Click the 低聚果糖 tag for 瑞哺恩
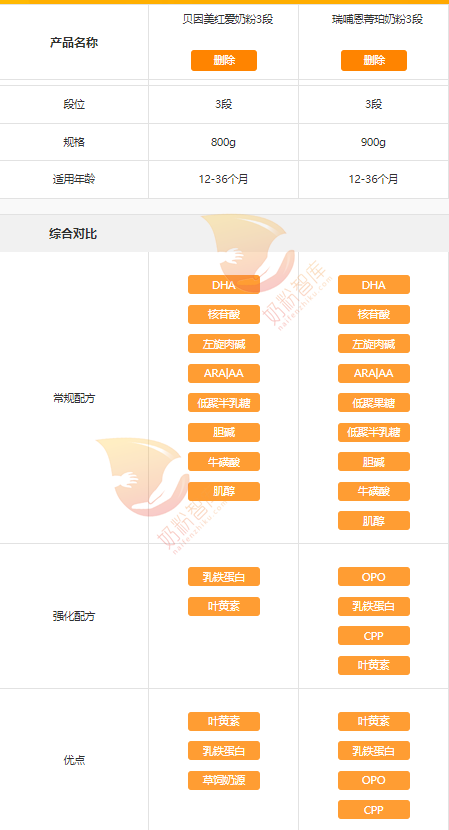The height and width of the screenshot is (830, 449). pyautogui.click(x=374, y=403)
